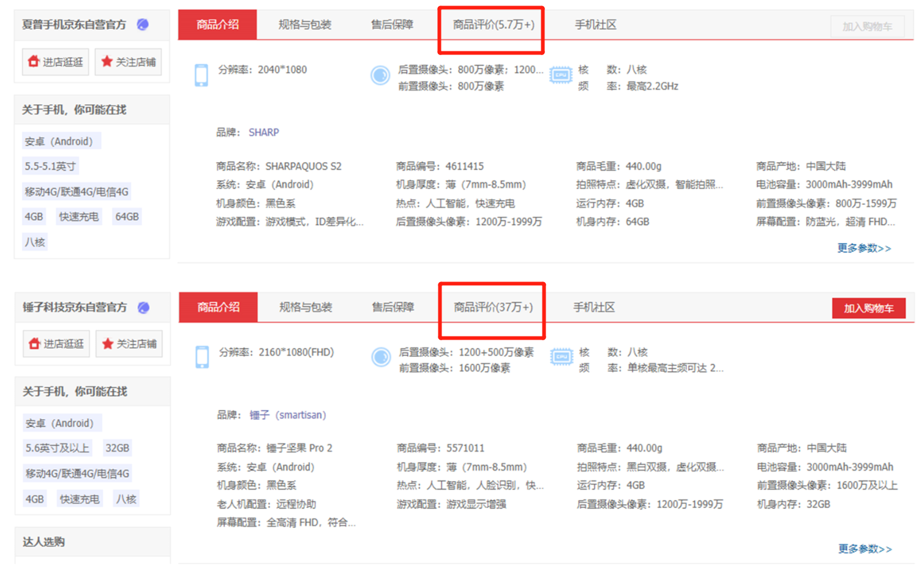Click the JD badge icon beside 夏普手机京东自营官方

point(143,24)
